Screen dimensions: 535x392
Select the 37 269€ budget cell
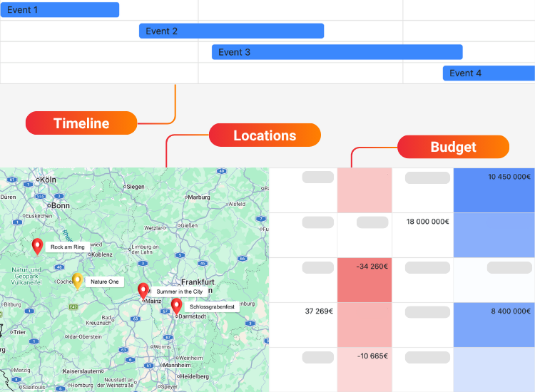(303, 325)
